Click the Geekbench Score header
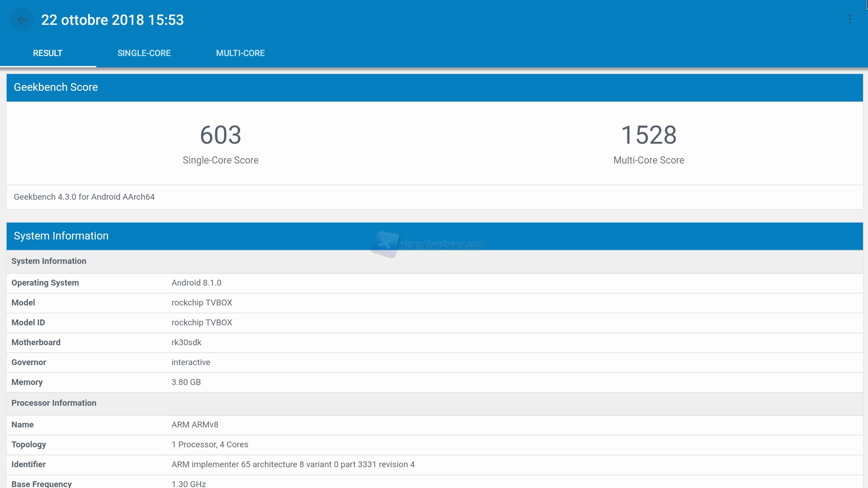Screen dimensions: 868x488 coord(56,87)
